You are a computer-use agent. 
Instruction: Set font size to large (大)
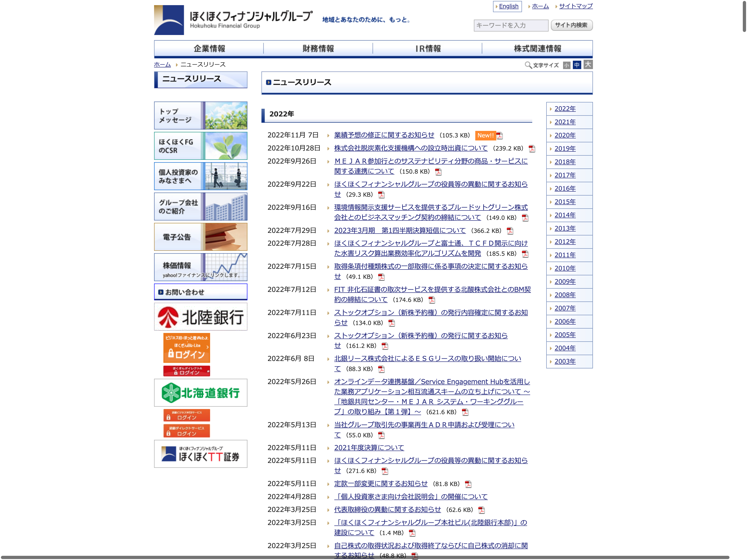(588, 64)
